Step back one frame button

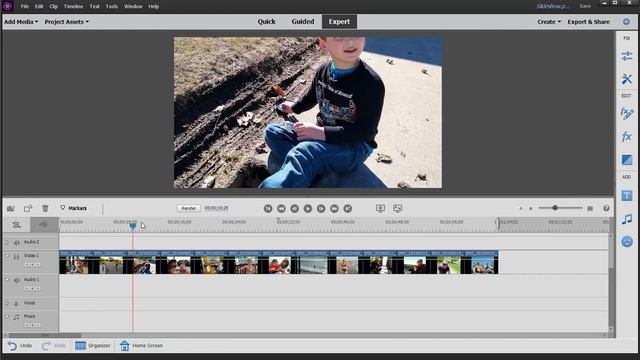(x=294, y=209)
